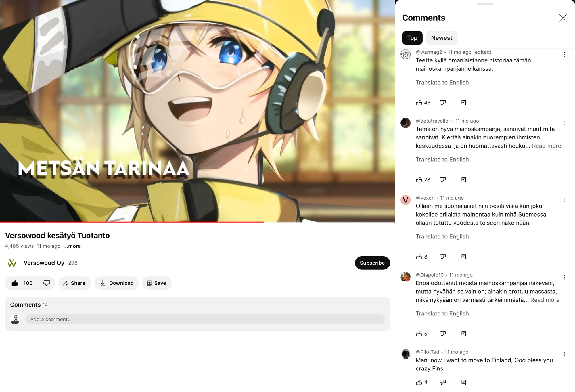The image size is (575, 392).
Task: Expand video description with ...more
Action: click(72, 246)
